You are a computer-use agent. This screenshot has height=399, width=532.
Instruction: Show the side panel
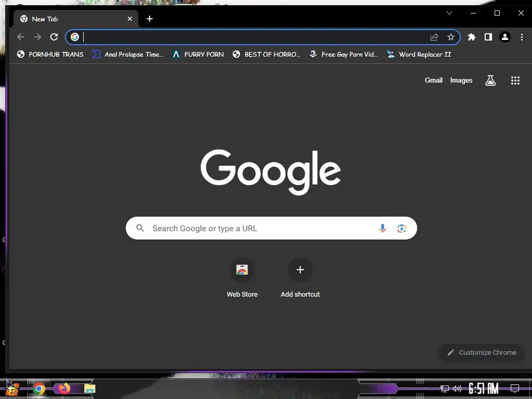pos(488,37)
